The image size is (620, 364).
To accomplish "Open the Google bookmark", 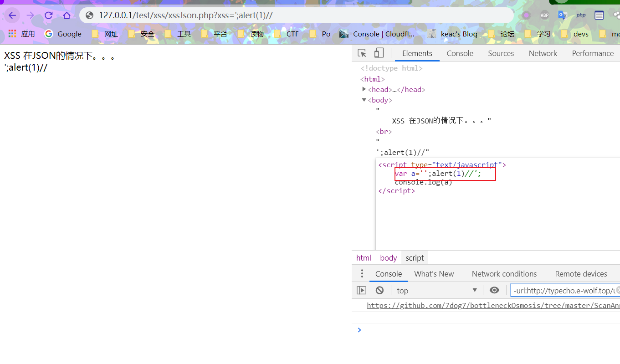I will point(63,34).
